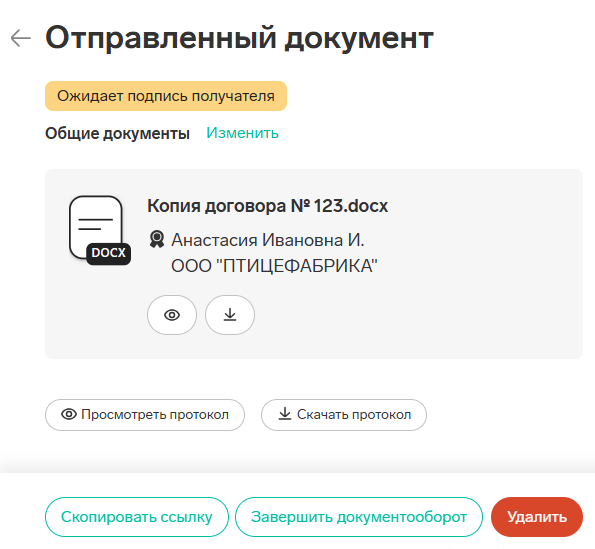
Task: Choose Завершить документооборот
Action: (x=359, y=517)
